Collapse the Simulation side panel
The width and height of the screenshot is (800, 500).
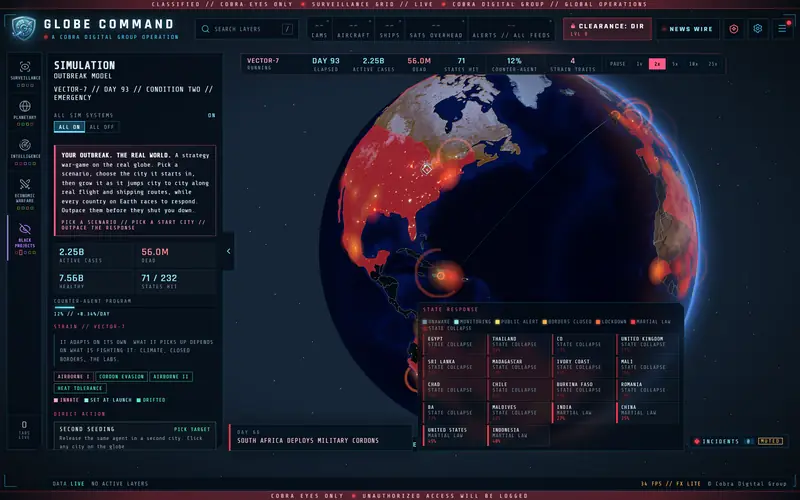228,251
